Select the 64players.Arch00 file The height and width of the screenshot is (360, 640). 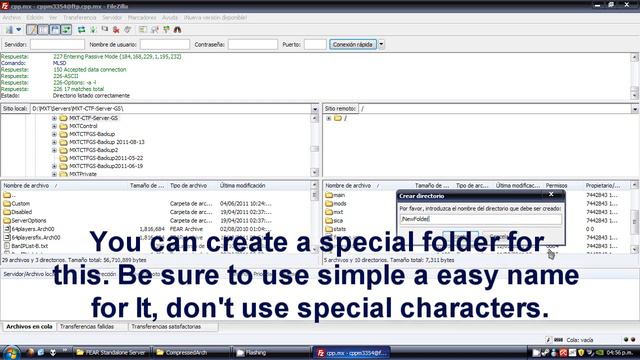pos(33,229)
